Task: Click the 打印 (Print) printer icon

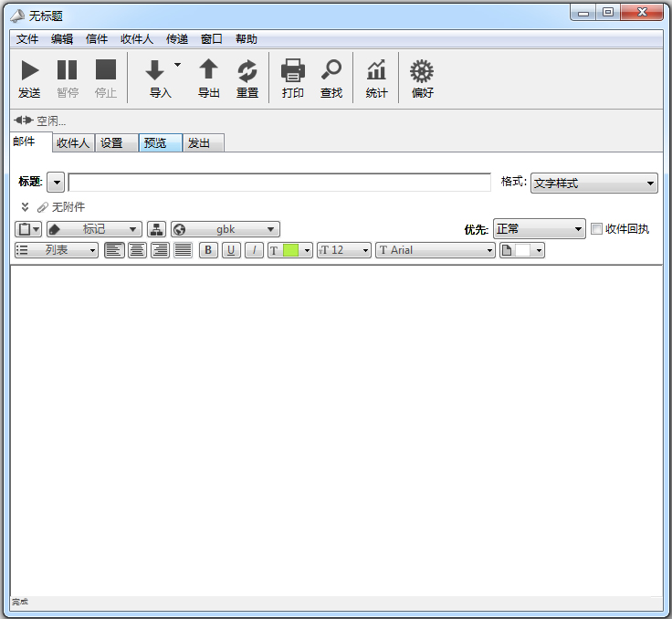Action: 292,71
